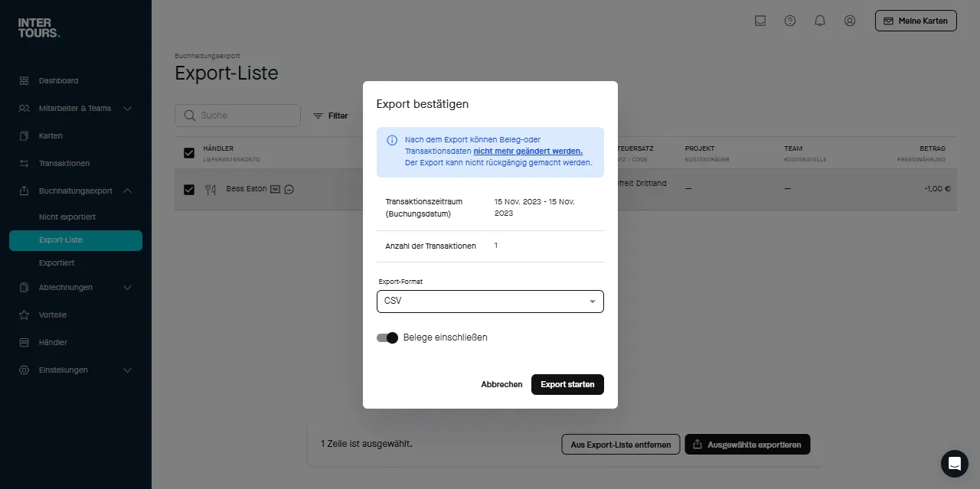Uncheck the Bess Eaton row checkbox
Viewport: 980px width, 489px height.
(x=188, y=189)
